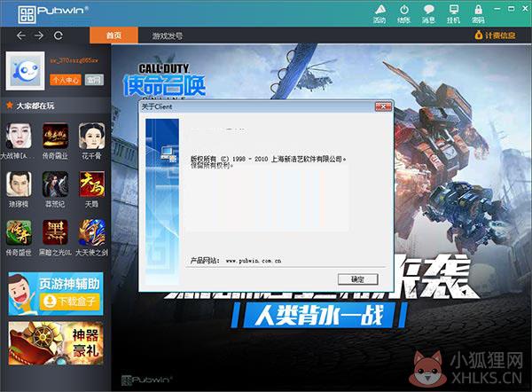The width and height of the screenshot is (532, 392).
Task: Go forward with the right arrow
Action: coord(39,35)
